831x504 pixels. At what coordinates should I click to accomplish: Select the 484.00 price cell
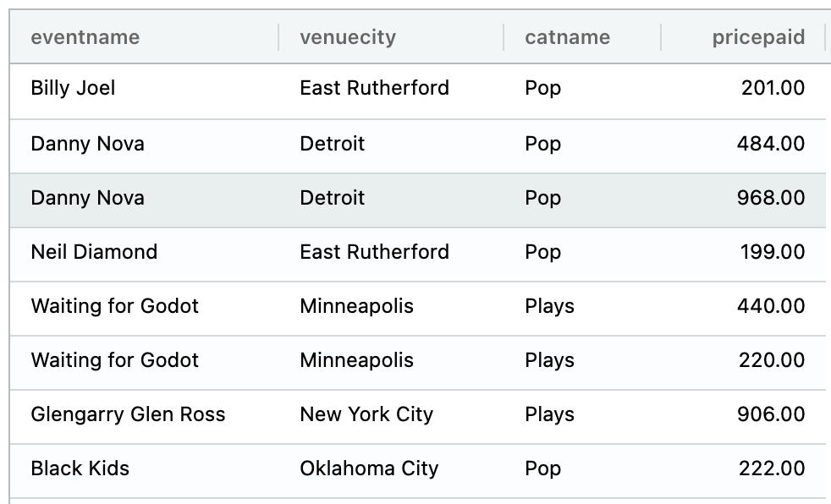771,144
